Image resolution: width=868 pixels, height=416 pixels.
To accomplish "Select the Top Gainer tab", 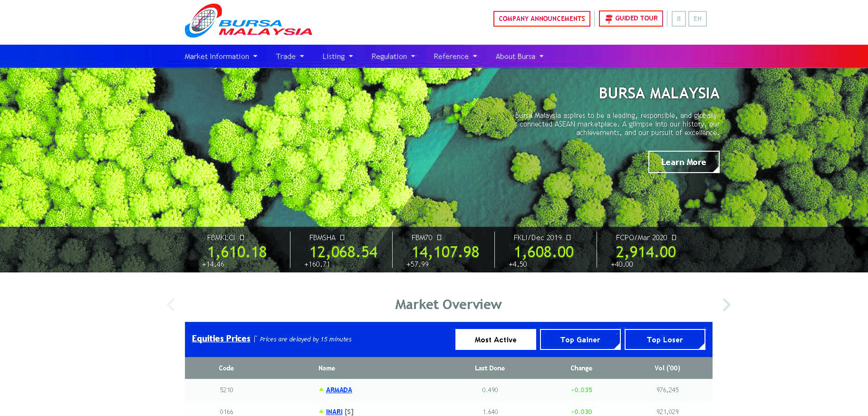I will pos(580,339).
